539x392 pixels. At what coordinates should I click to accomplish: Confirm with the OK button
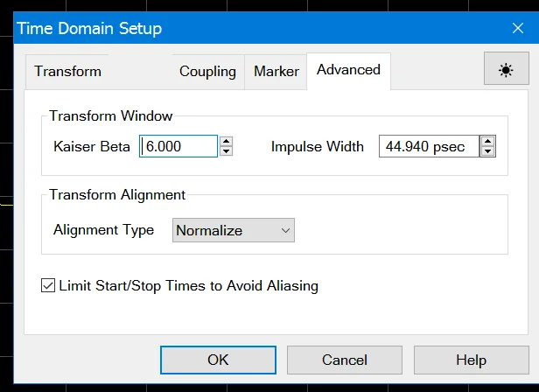(218, 360)
